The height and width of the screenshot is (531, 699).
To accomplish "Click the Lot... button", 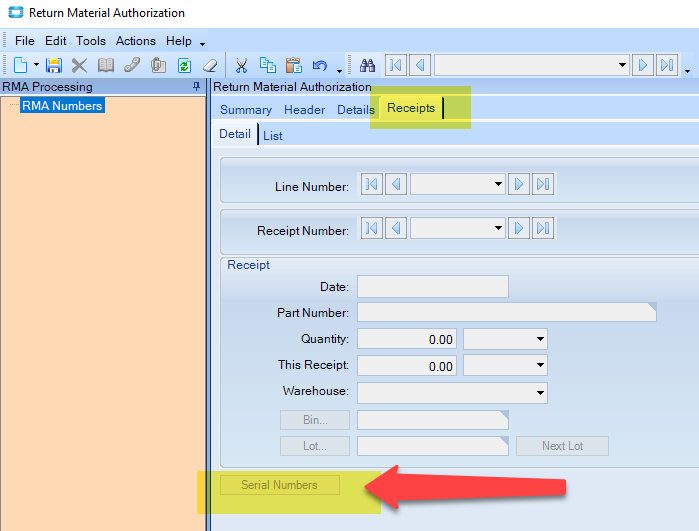I will (x=315, y=446).
